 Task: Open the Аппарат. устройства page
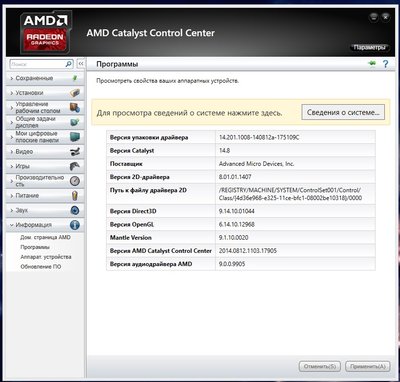click(46, 257)
